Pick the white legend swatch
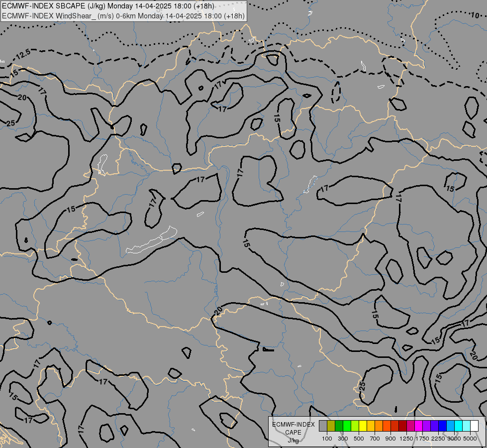The image size is (487, 448). (x=474, y=426)
